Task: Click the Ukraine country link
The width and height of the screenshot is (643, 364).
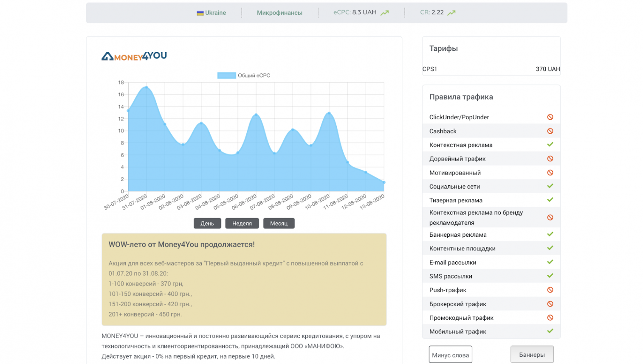Action: [215, 13]
